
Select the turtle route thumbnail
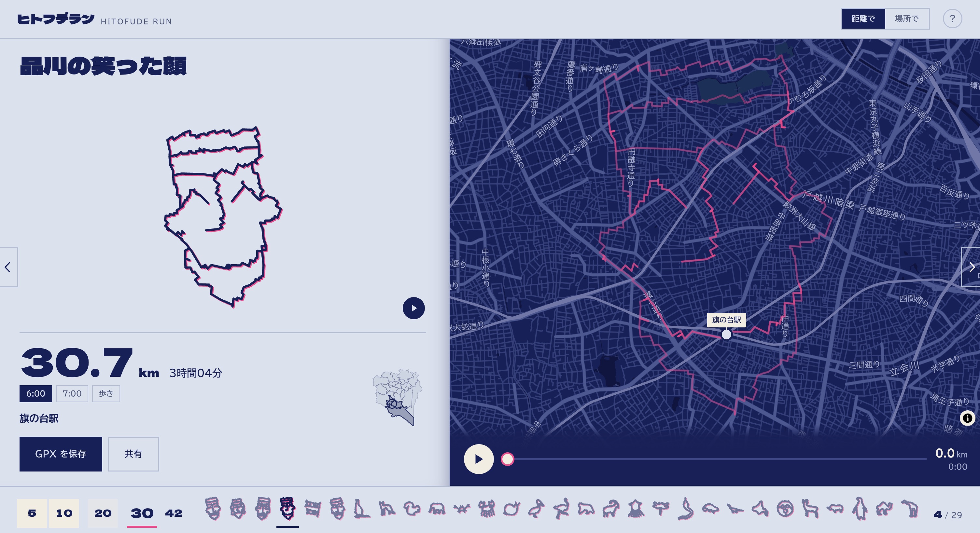click(x=710, y=508)
